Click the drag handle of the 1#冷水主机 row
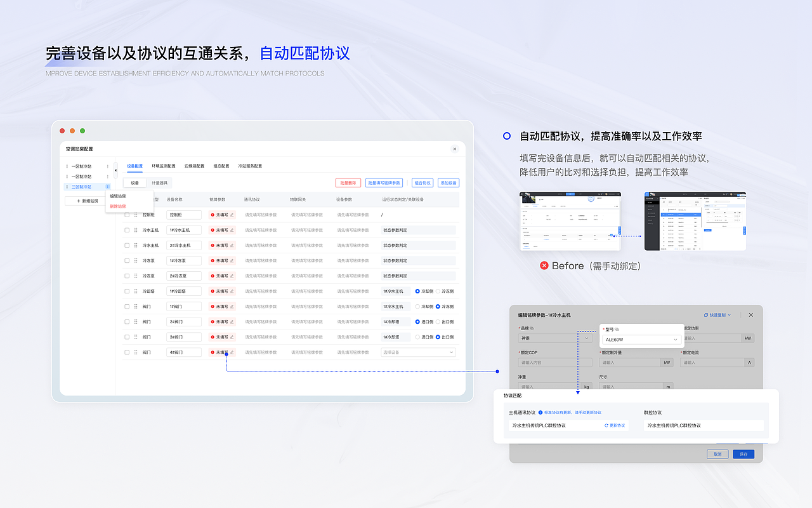Viewport: 812px width, 508px height. point(136,231)
